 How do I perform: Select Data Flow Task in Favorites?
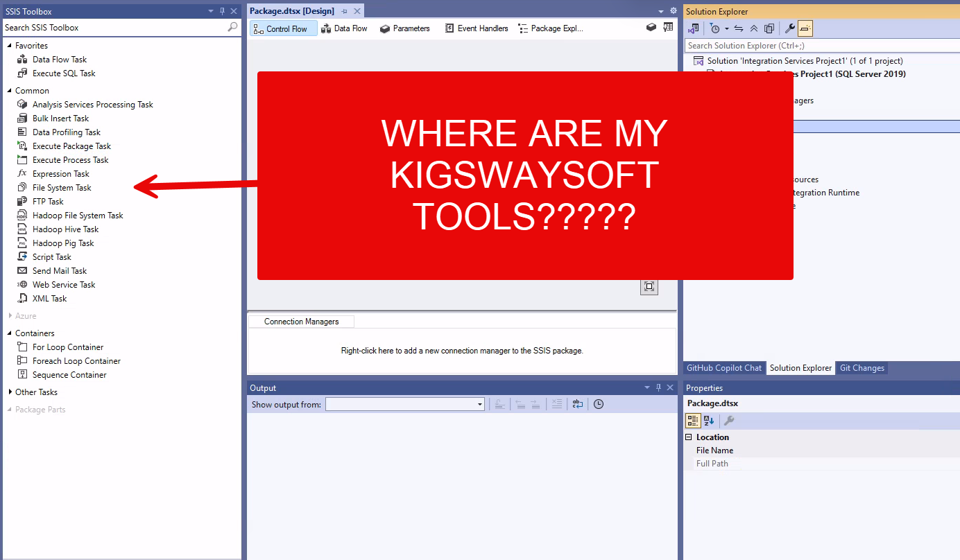[60, 60]
